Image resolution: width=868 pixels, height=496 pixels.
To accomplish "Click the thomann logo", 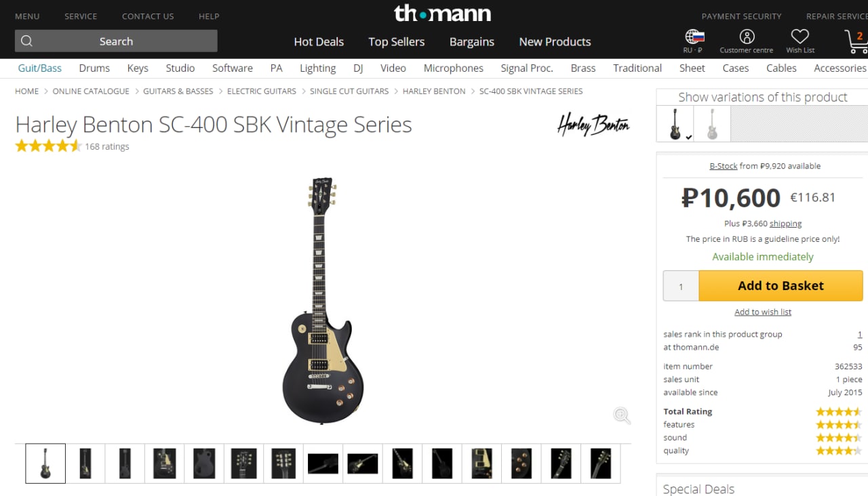I will pos(443,13).
